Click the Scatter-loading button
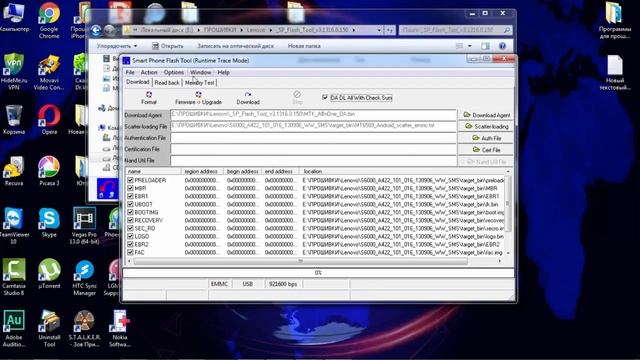The height and width of the screenshot is (360, 640). [486, 127]
